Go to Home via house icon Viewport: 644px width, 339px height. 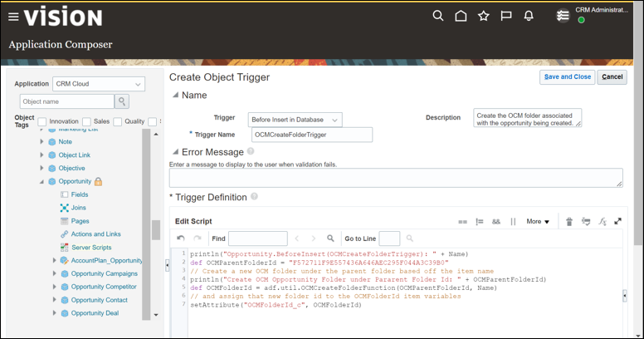[461, 16]
